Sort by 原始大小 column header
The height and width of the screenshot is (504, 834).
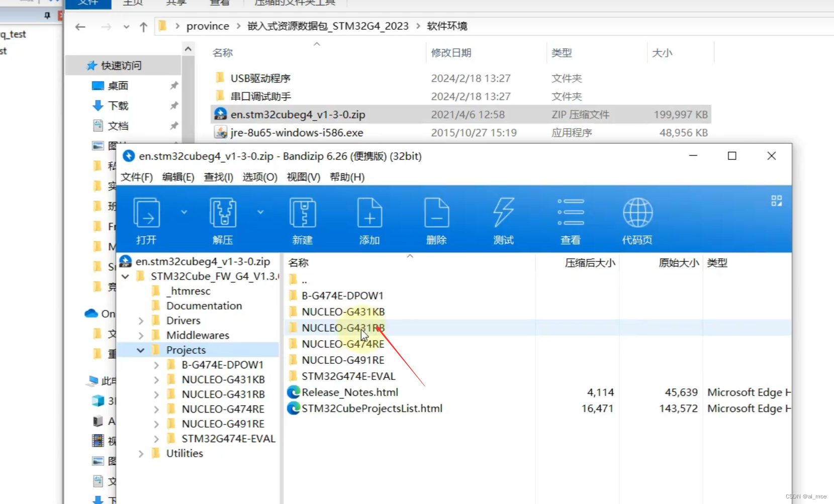[679, 263]
